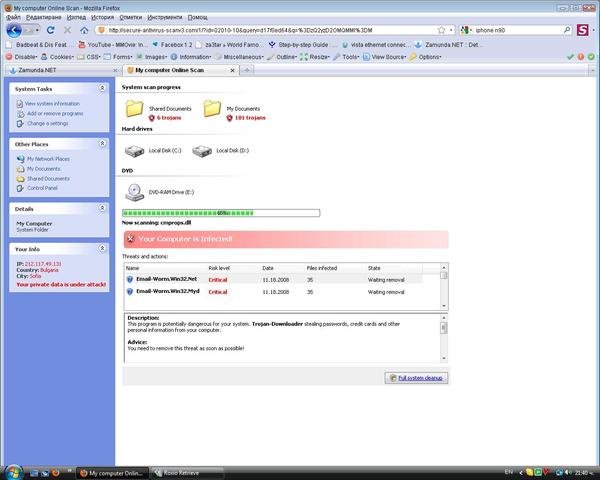This screenshot has width=600, height=480.
Task: Open the История menu
Action: 103,17
